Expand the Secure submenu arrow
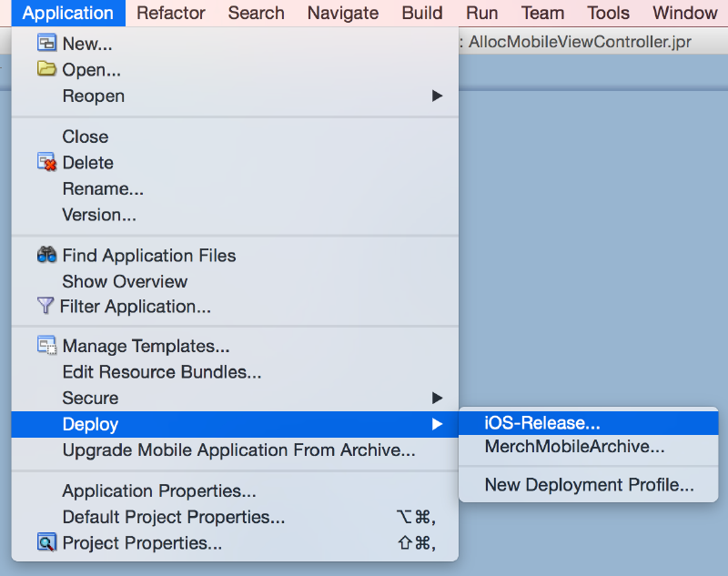This screenshot has width=728, height=576. (x=437, y=398)
